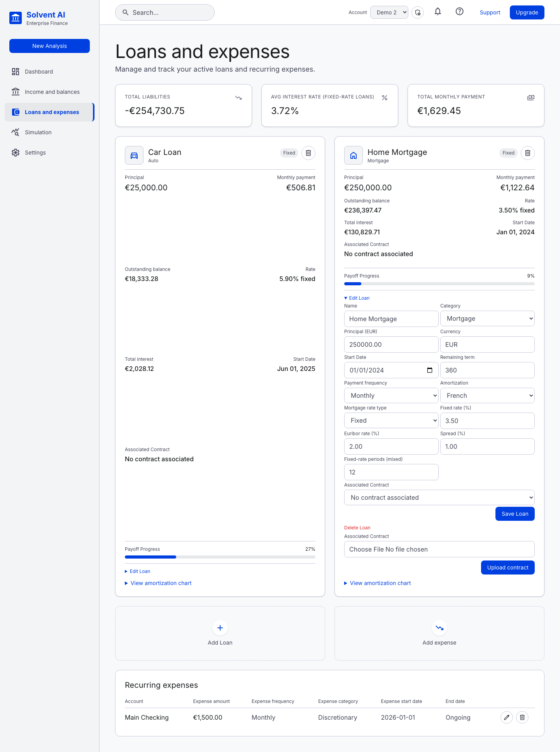Open Income and balances page
The image size is (560, 752).
[49, 92]
